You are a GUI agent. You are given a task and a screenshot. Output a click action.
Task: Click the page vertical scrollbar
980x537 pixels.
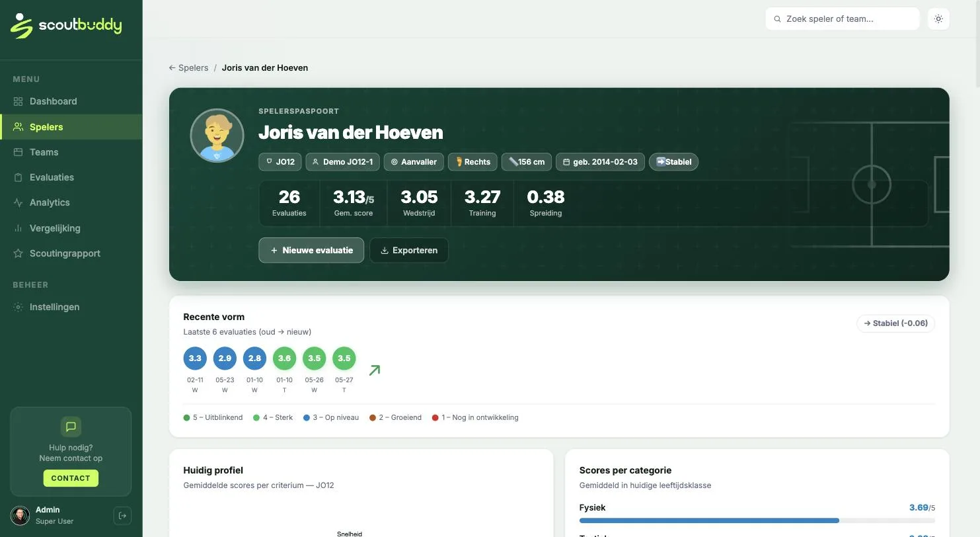pyautogui.click(x=977, y=44)
